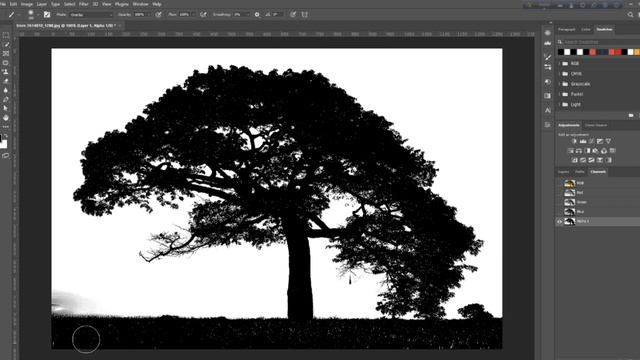The image size is (640, 360).
Task: Open the Histogram collapsed panel icon
Action: (548, 43)
